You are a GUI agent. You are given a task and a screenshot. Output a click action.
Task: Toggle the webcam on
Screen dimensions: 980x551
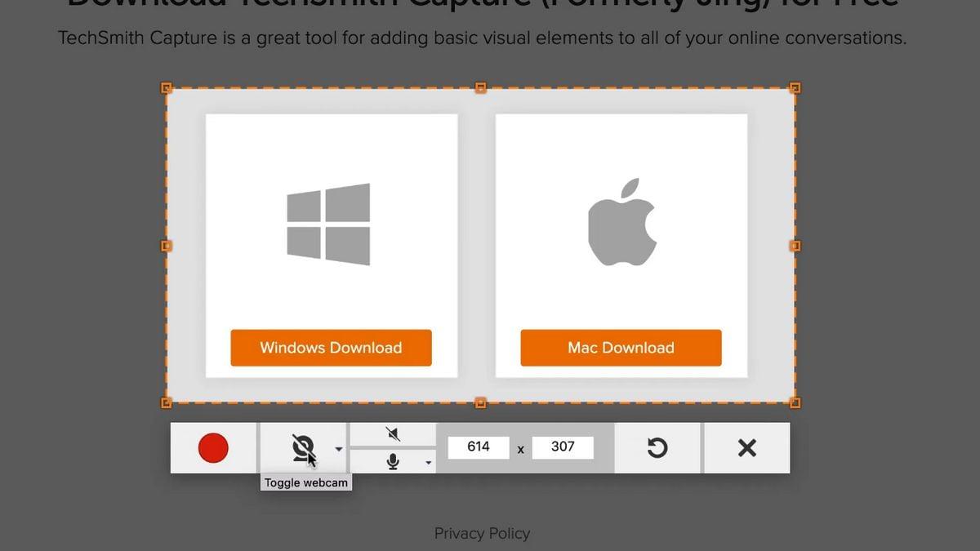click(x=303, y=448)
